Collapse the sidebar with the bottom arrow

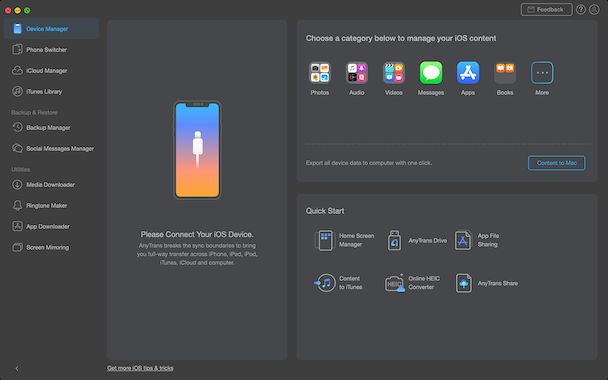[17, 368]
